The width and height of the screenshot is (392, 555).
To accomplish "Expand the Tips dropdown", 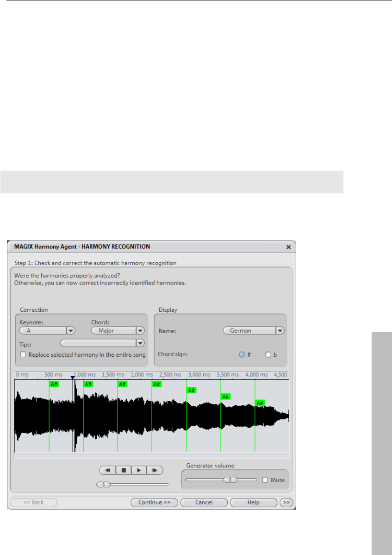I will coord(140,343).
